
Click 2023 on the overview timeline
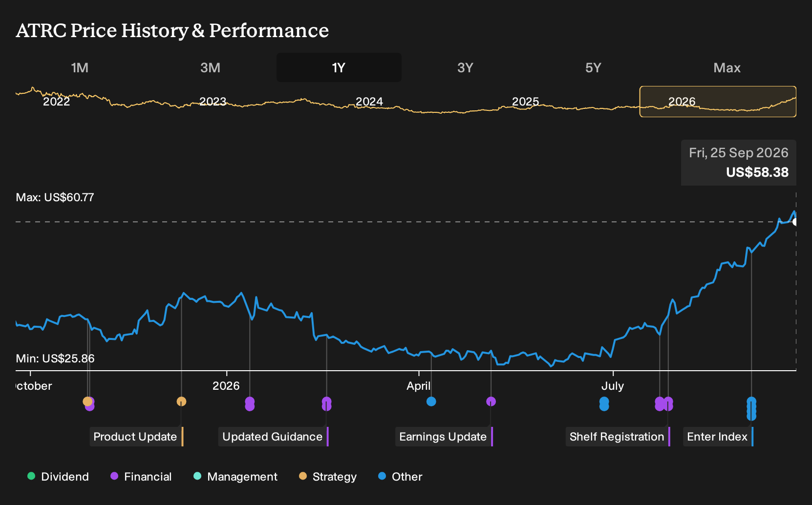tap(213, 102)
